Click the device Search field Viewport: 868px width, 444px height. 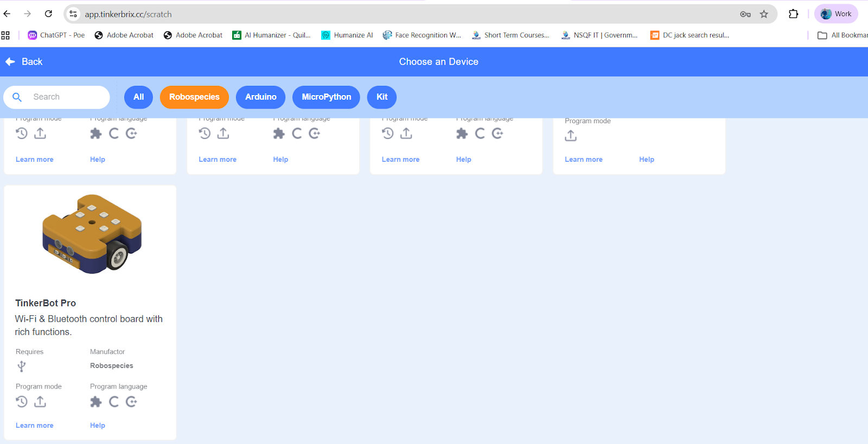coord(65,97)
